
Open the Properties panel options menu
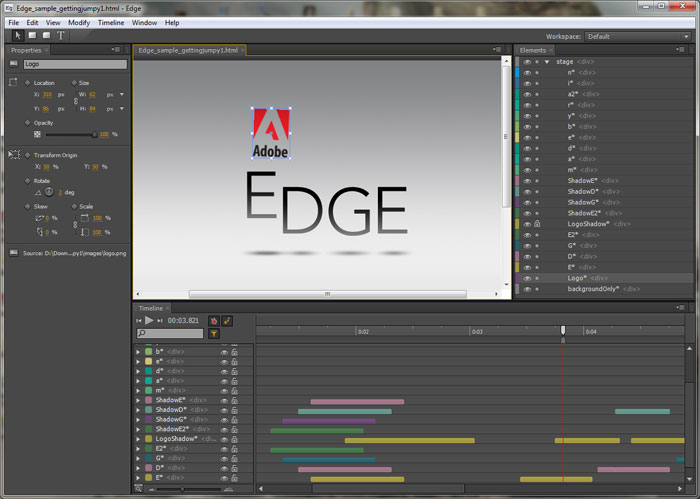click(x=116, y=50)
